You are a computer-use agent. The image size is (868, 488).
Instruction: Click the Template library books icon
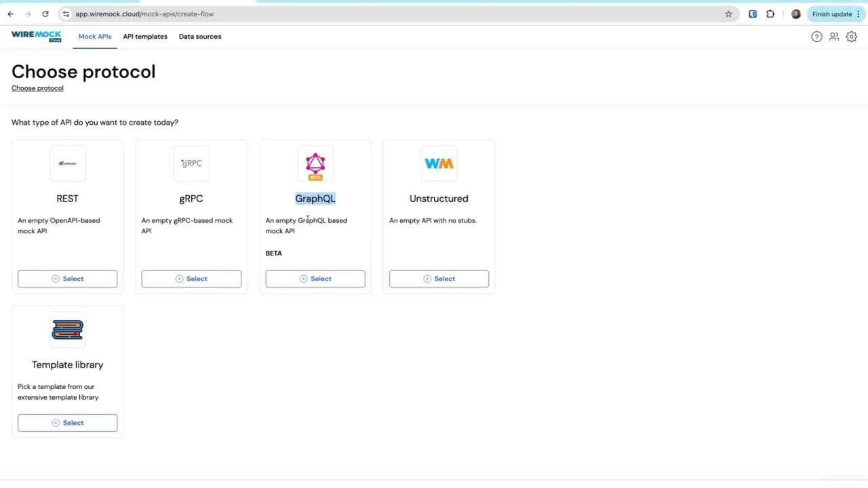(67, 330)
